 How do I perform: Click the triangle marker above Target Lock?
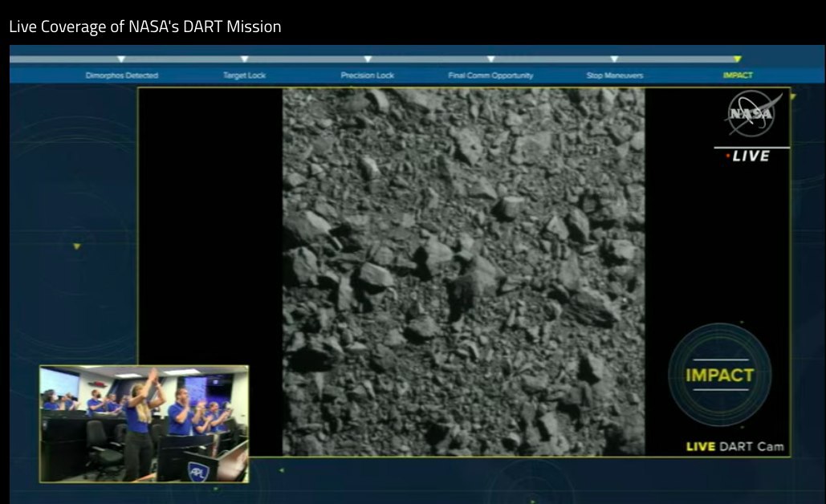click(x=244, y=59)
